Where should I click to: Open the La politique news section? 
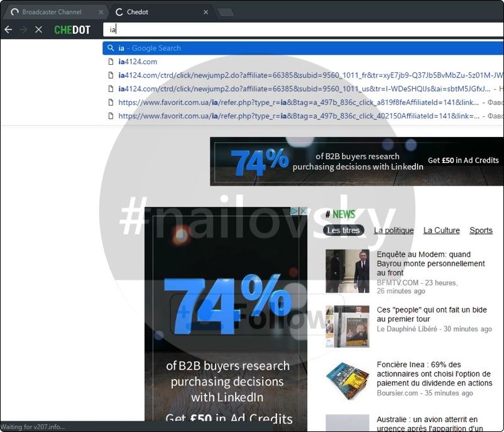click(393, 230)
